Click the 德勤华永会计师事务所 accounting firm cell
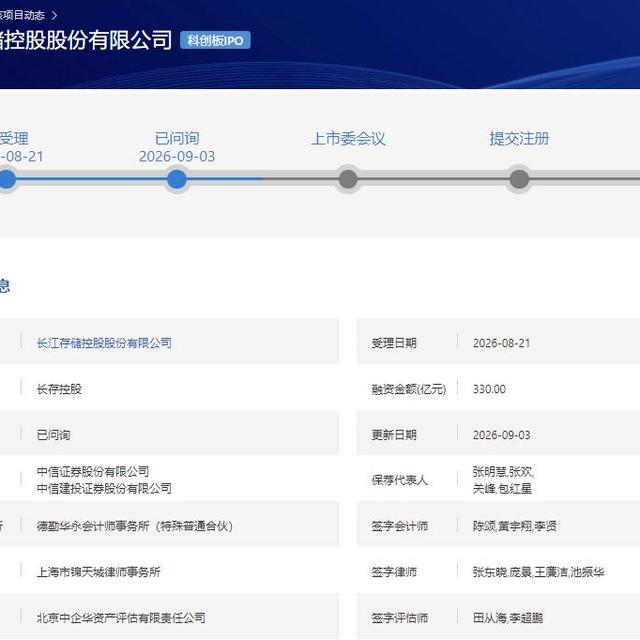Screen dimensions: 640x640 135,526
